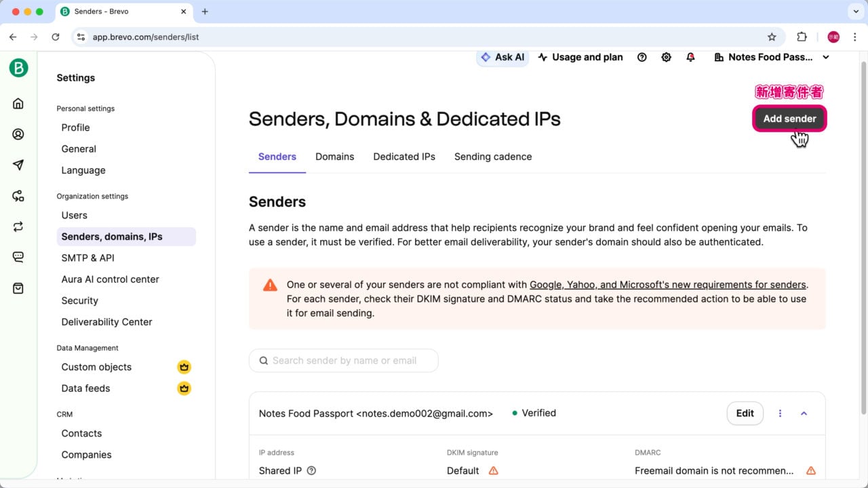Switch to the Domains tab

coord(334,157)
